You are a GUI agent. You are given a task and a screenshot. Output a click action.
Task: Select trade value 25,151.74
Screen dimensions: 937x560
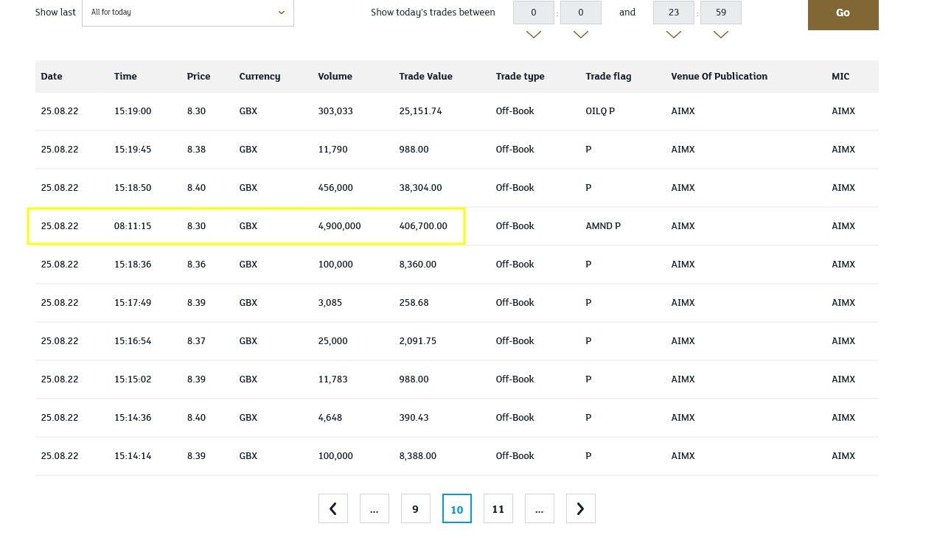click(420, 111)
